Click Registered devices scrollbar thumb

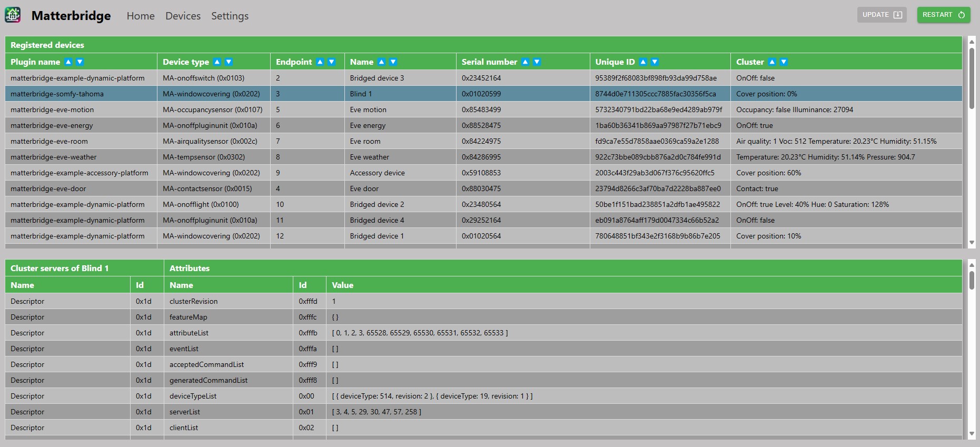(972, 78)
